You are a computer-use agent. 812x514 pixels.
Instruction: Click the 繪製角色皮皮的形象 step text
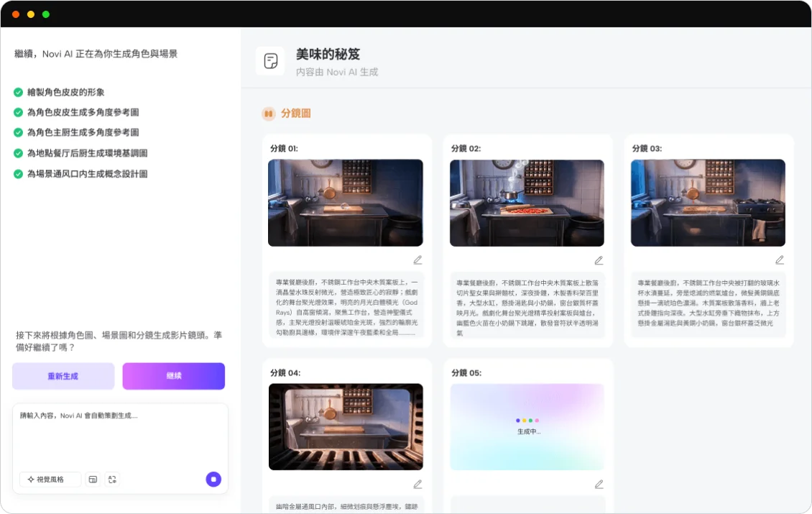(x=66, y=92)
